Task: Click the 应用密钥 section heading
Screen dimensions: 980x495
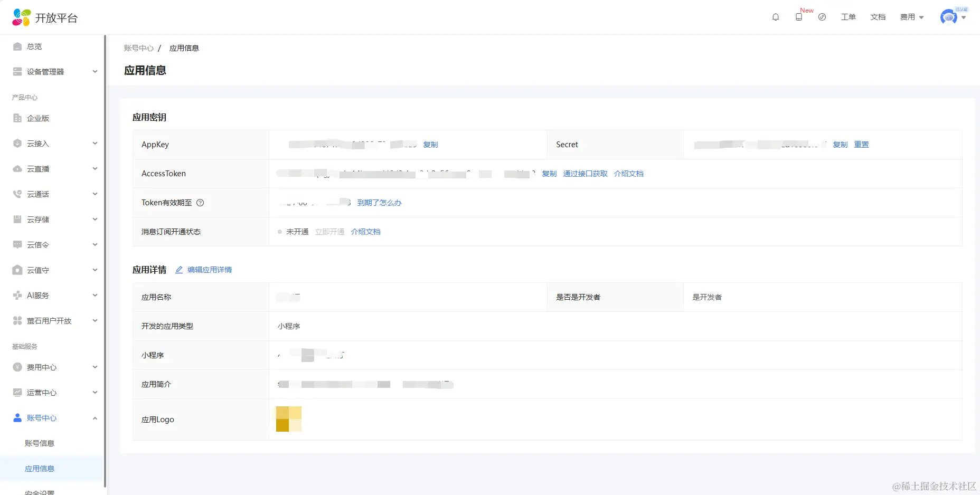Action: coord(149,117)
